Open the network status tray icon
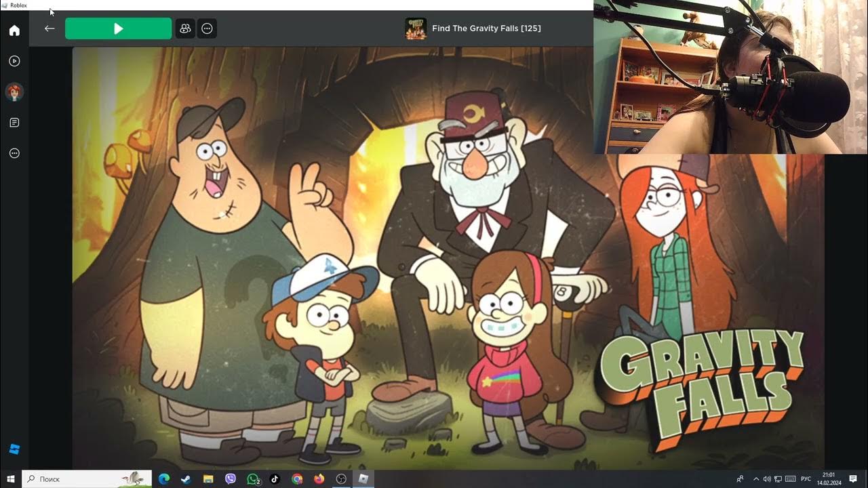The height and width of the screenshot is (488, 868). tap(778, 479)
